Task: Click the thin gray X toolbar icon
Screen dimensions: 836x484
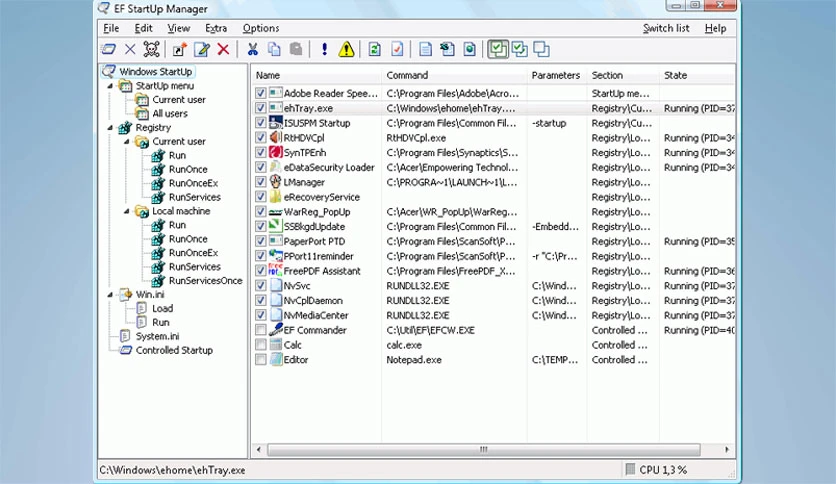Action: 130,50
